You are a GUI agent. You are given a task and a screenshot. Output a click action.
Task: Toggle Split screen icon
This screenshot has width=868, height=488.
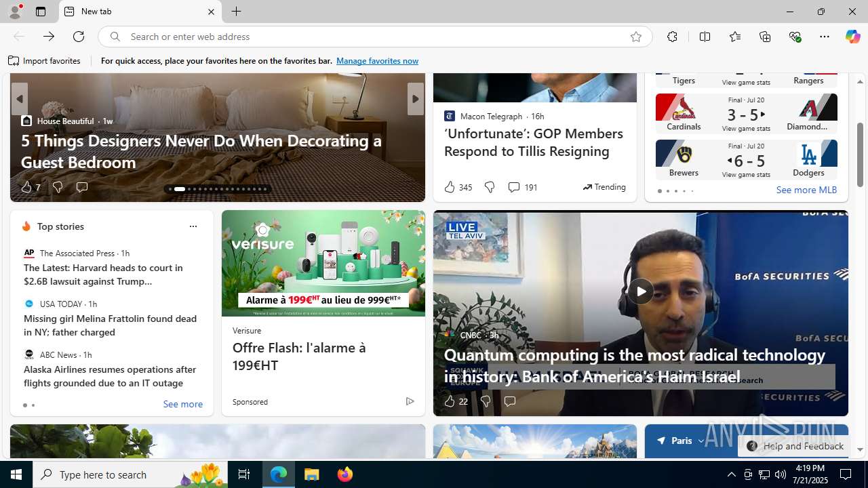pyautogui.click(x=705, y=37)
